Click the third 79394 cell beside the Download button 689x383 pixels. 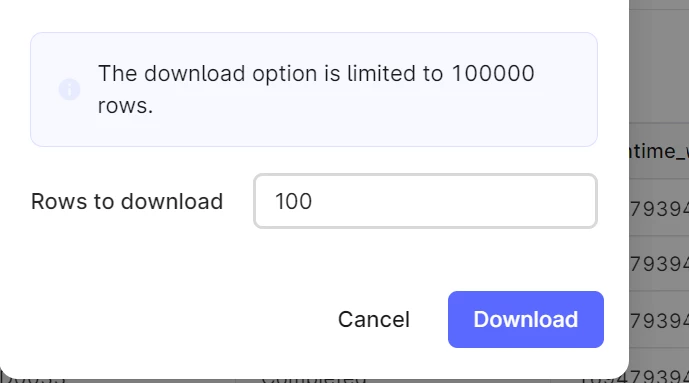point(659,320)
